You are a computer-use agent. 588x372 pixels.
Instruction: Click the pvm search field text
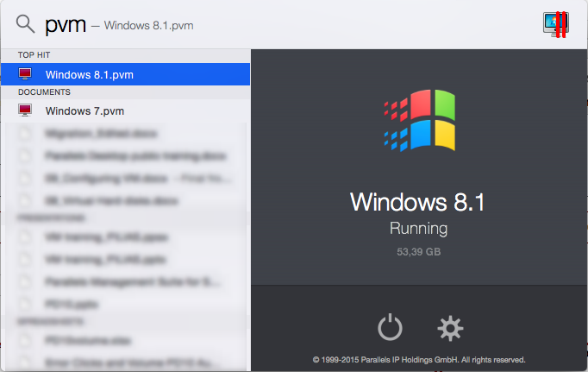tap(66, 25)
